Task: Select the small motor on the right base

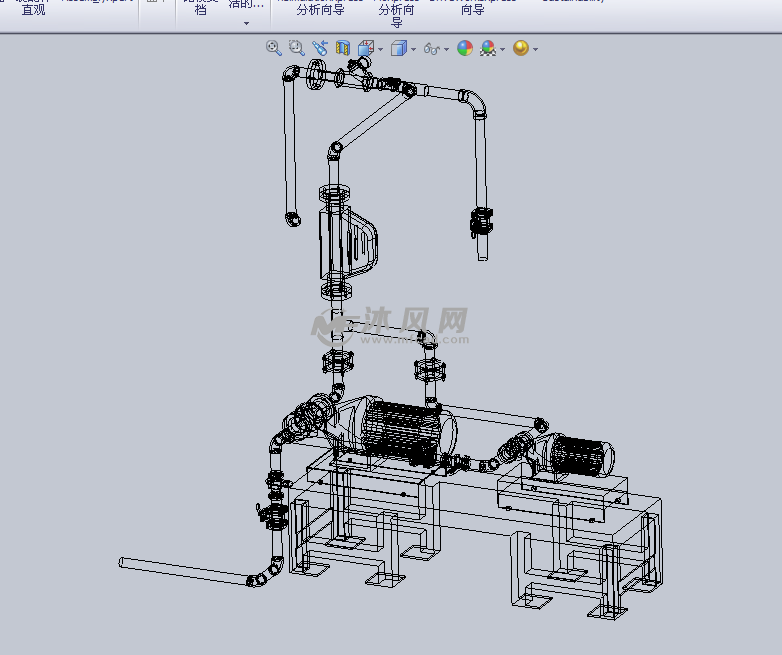Action: point(580,455)
